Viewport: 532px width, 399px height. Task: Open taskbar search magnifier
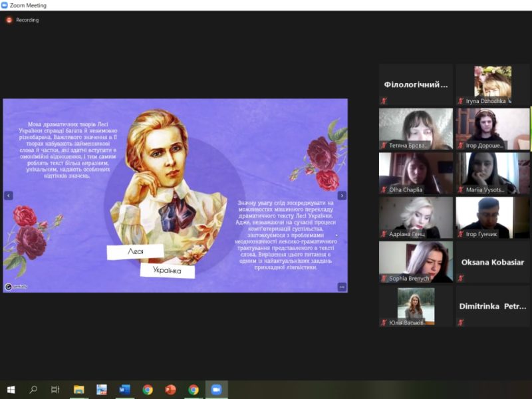click(33, 390)
